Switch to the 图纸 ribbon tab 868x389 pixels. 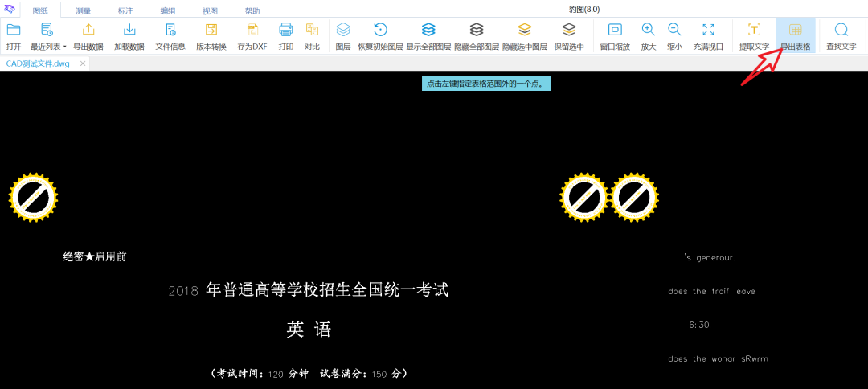tap(40, 10)
